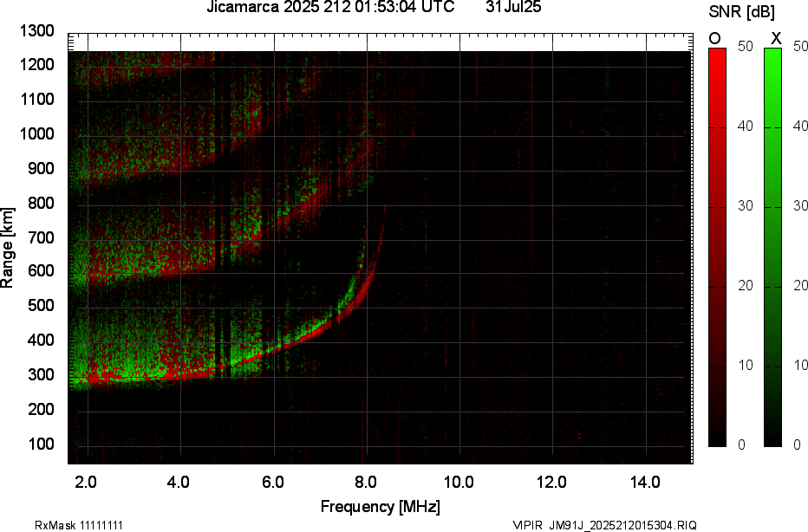The width and height of the screenshot is (808, 532).
Task: Click the 400 range tick label
Action: pos(41,340)
